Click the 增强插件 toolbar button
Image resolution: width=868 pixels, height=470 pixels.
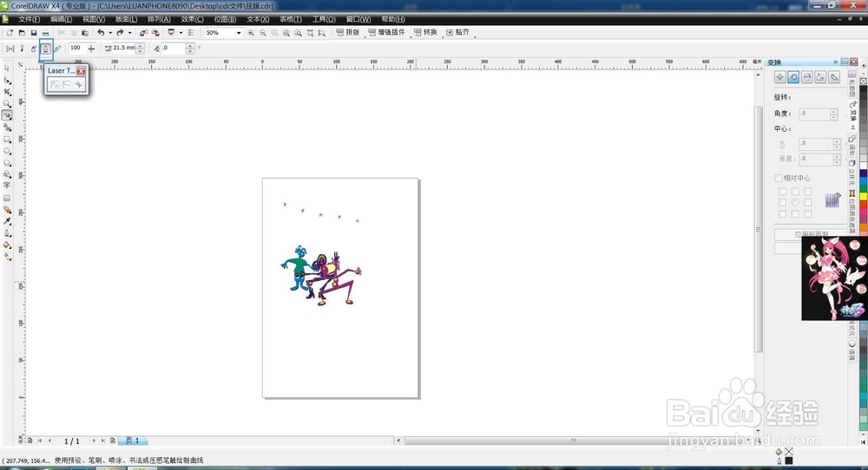(x=386, y=33)
